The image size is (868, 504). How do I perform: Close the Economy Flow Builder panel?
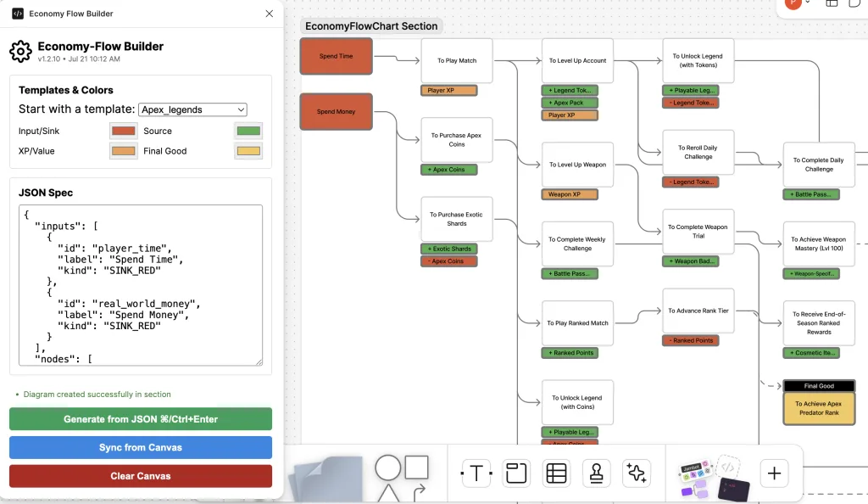(270, 14)
